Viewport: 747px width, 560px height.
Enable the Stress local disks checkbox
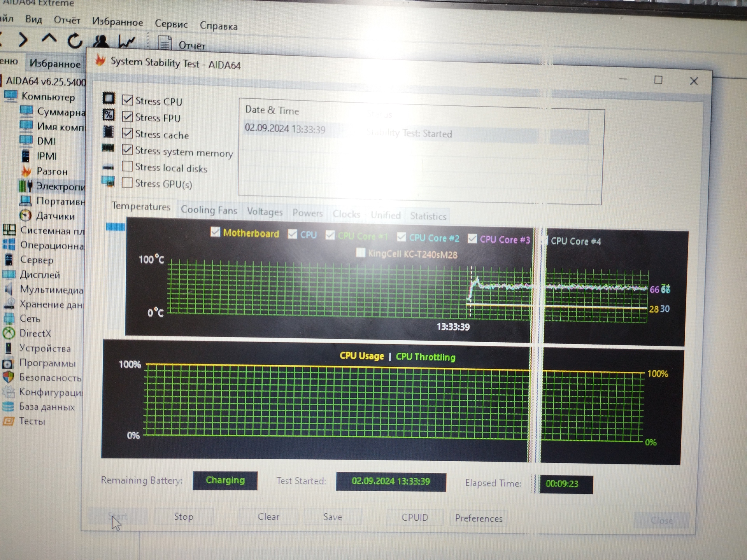tap(127, 166)
